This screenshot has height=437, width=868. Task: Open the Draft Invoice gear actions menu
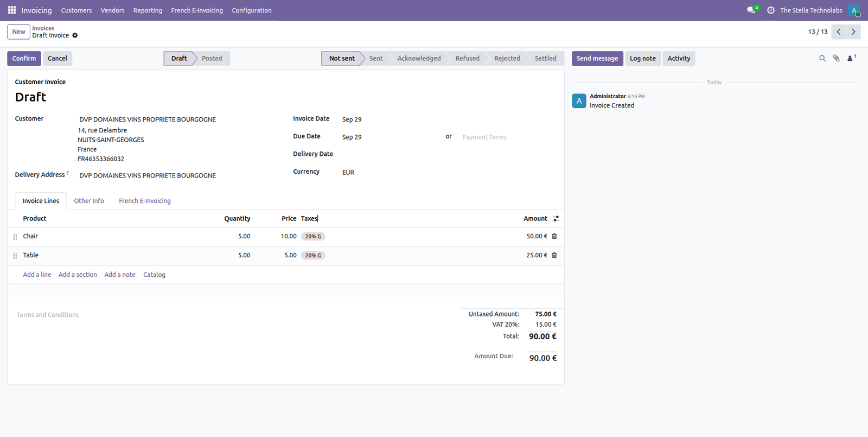[x=75, y=35]
